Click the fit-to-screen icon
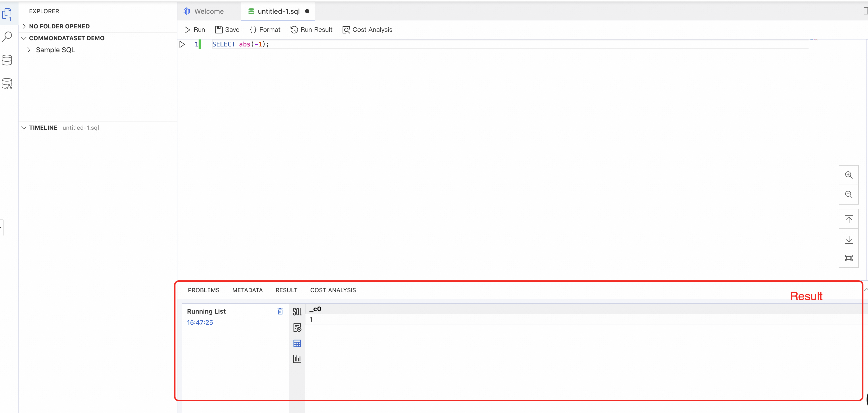This screenshot has width=868, height=413. pyautogui.click(x=849, y=258)
